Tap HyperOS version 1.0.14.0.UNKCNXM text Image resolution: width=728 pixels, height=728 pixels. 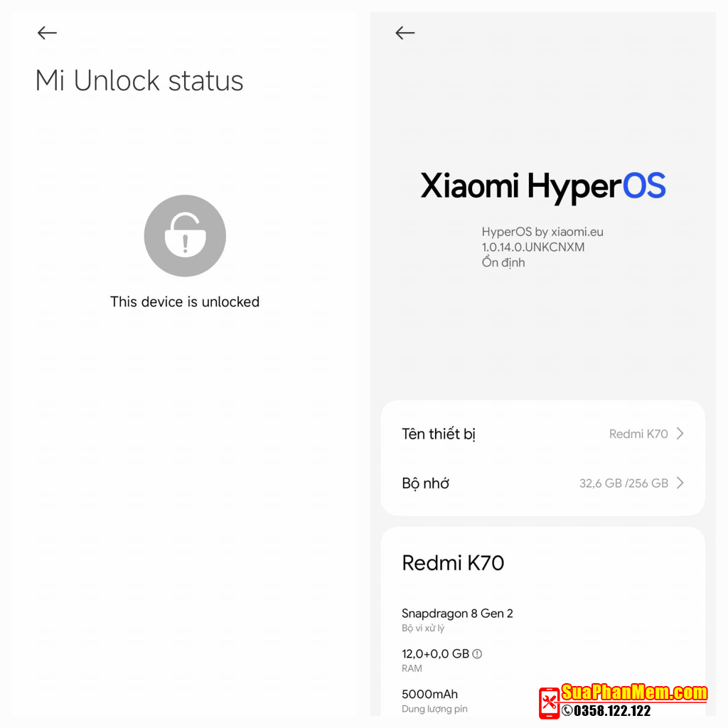[533, 247]
